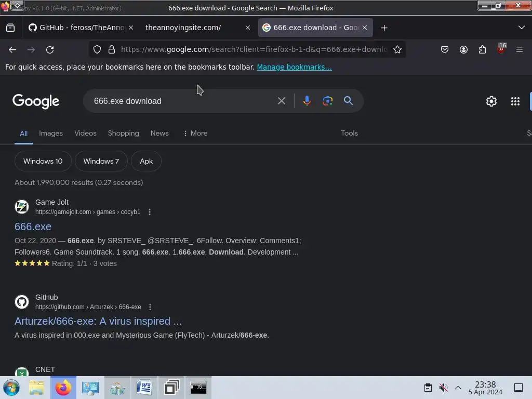The width and height of the screenshot is (532, 399).
Task: Open Firefox taskbar icon
Action: (x=63, y=388)
